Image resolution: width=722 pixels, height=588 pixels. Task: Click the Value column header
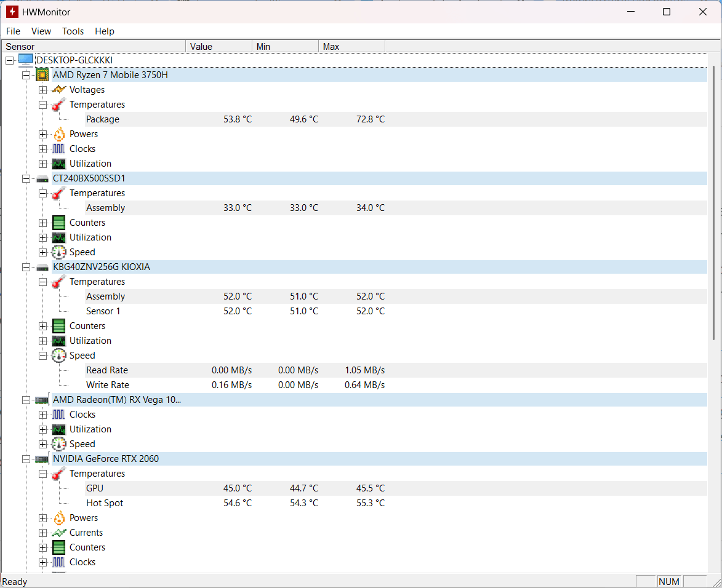[219, 47]
